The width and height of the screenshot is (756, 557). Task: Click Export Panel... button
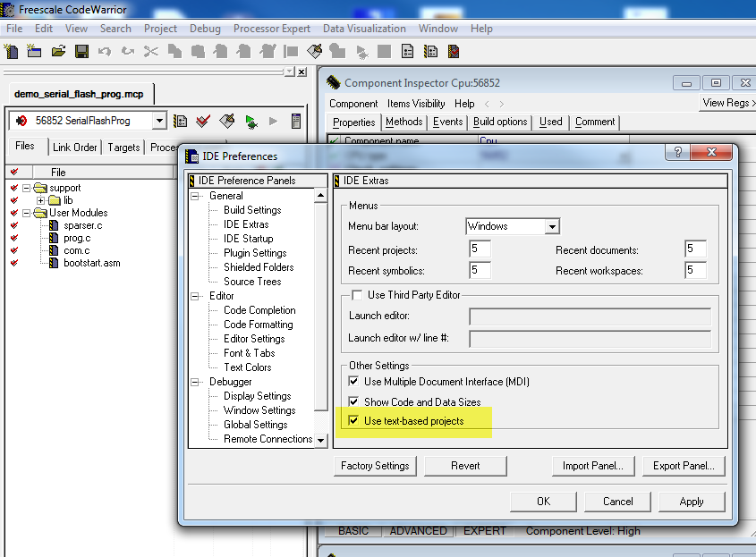(x=684, y=466)
